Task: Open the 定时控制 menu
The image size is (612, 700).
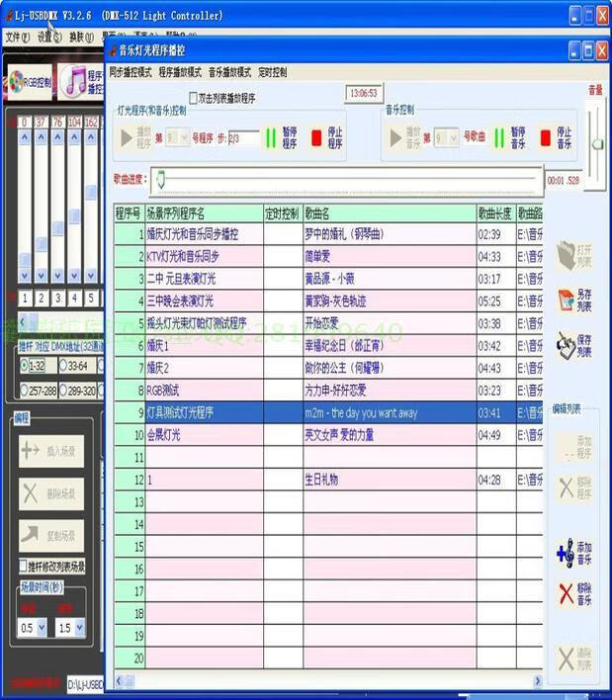Action: [x=272, y=72]
